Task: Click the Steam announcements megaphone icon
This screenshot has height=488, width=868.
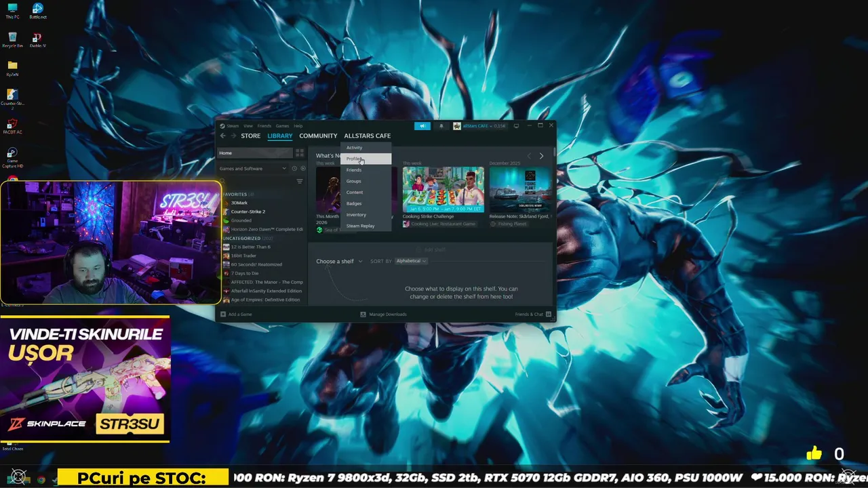Action: tap(422, 126)
